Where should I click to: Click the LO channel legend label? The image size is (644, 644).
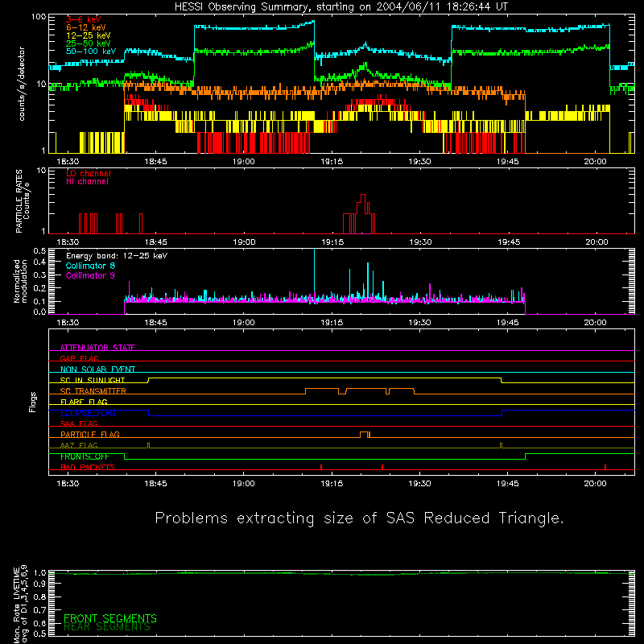tap(89, 173)
